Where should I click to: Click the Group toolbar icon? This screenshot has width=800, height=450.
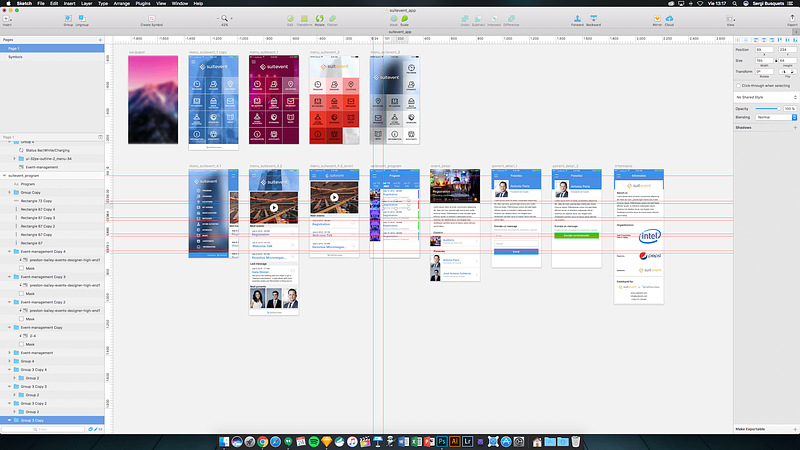(x=68, y=19)
